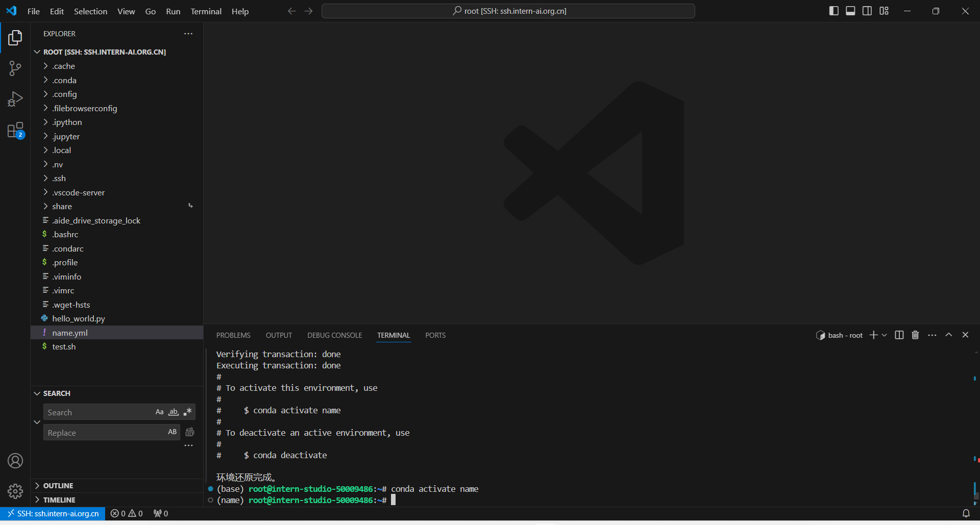Screen dimensions: 980x525
Task: Switch to the DEBUG CONSOLE tab
Action: [x=334, y=335]
